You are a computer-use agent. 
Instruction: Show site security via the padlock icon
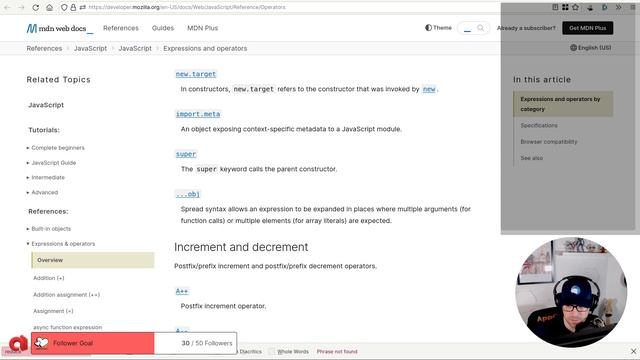pos(73,7)
